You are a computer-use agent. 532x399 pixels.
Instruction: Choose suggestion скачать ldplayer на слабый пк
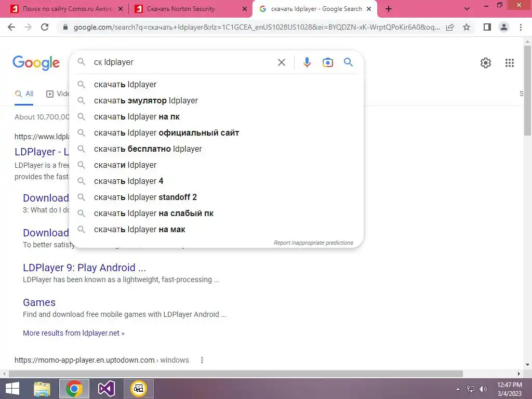(x=217, y=214)
